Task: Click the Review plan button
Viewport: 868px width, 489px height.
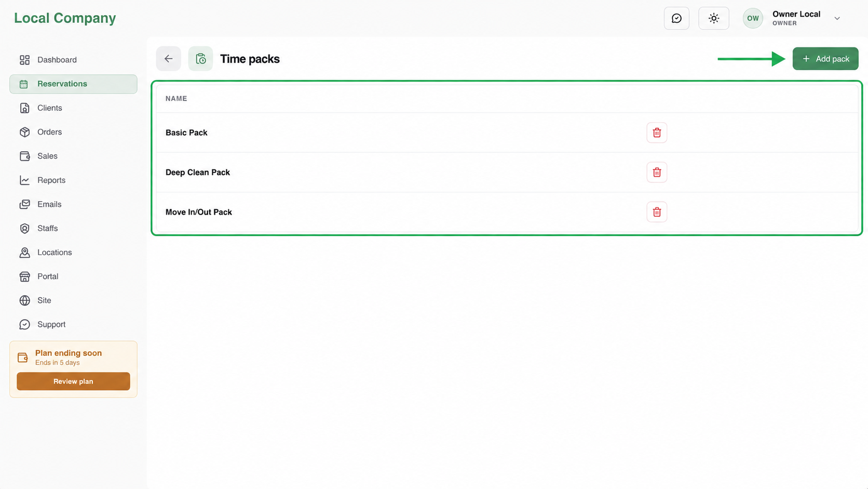Action: (x=73, y=381)
